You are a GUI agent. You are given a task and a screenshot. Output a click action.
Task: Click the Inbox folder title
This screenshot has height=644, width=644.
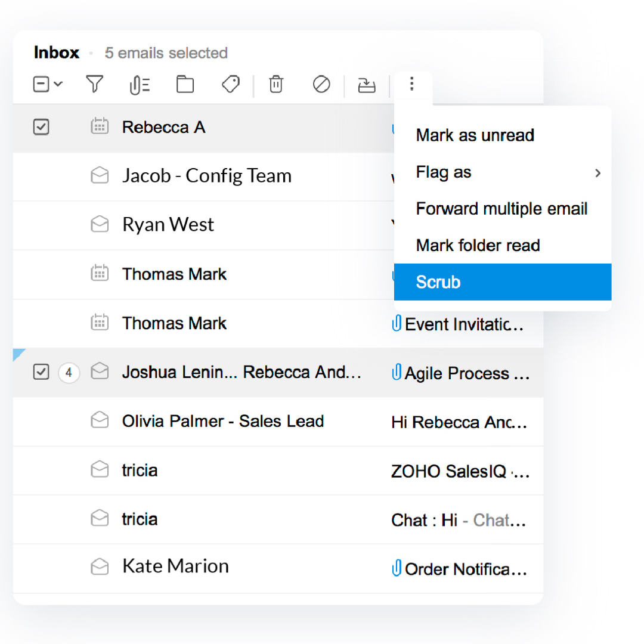(56, 52)
